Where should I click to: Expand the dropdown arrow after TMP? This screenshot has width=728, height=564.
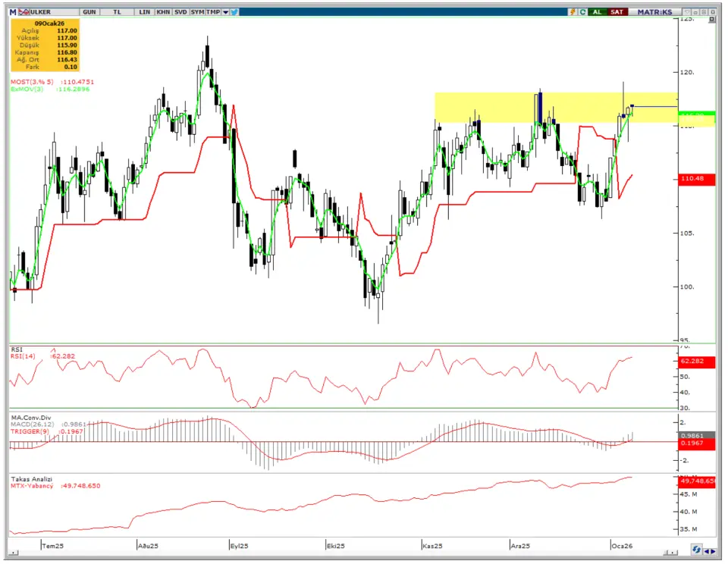point(225,12)
